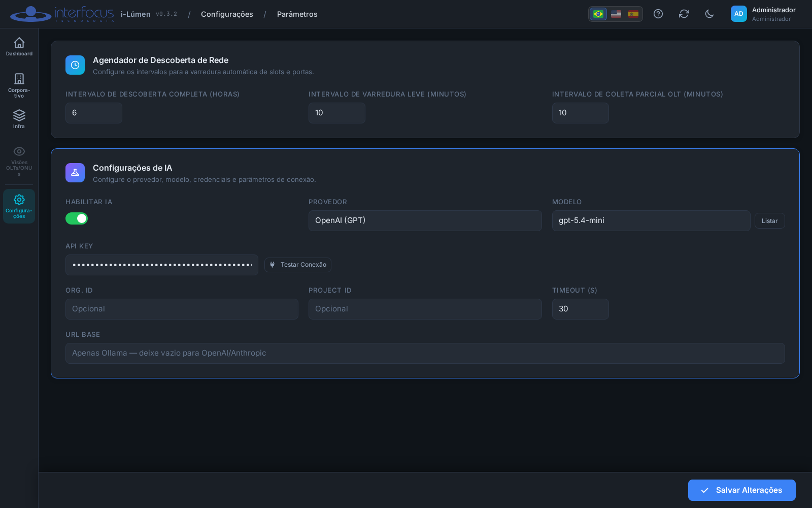Click the flask icon of Configurações de IA
The height and width of the screenshot is (508, 812).
[x=75, y=173]
